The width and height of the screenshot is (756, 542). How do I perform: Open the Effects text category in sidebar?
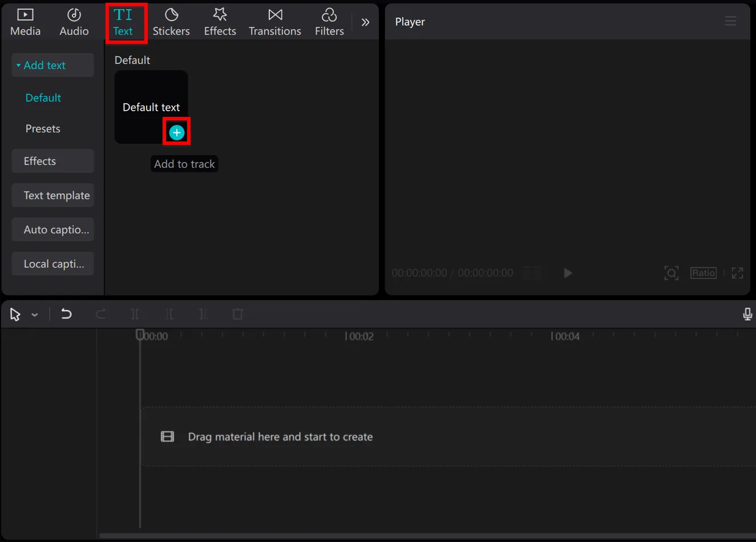(x=52, y=161)
